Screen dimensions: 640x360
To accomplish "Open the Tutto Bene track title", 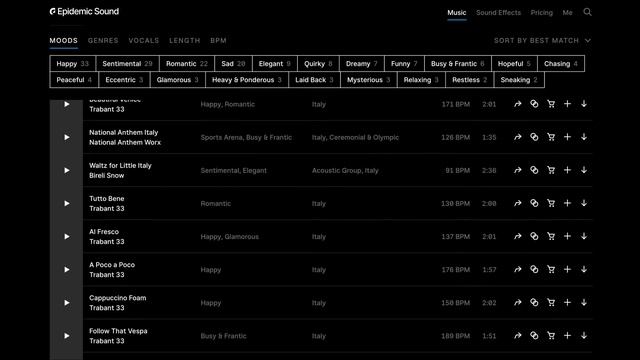I will (107, 198).
